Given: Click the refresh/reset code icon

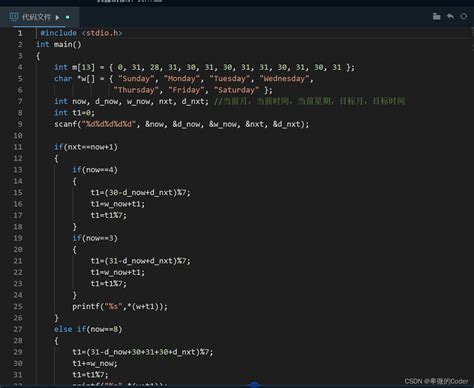Looking at the screenshot, I should (463, 16).
